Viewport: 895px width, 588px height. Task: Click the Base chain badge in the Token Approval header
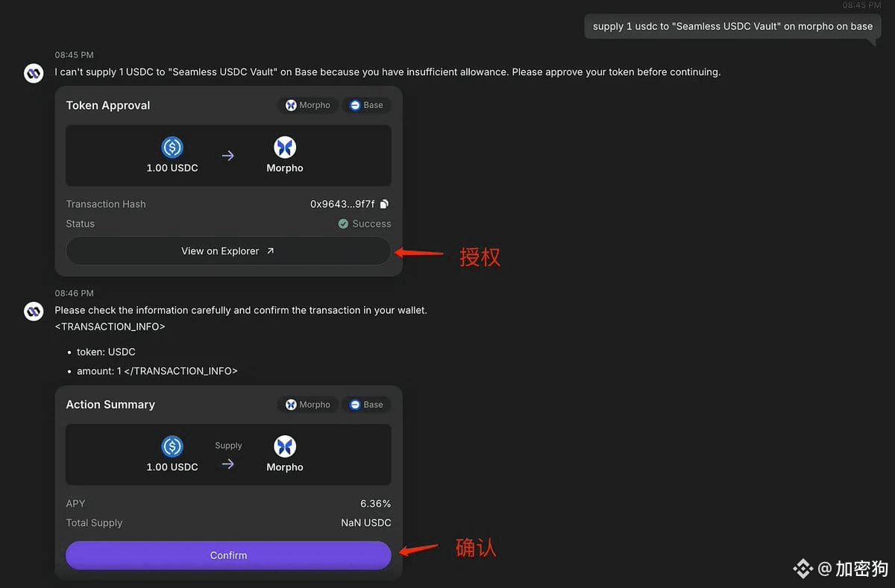click(366, 105)
